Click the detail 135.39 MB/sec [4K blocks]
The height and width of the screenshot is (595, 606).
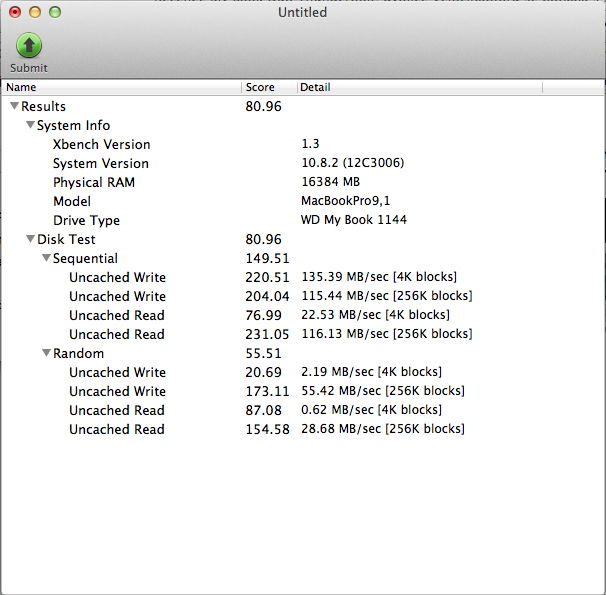[379, 277]
